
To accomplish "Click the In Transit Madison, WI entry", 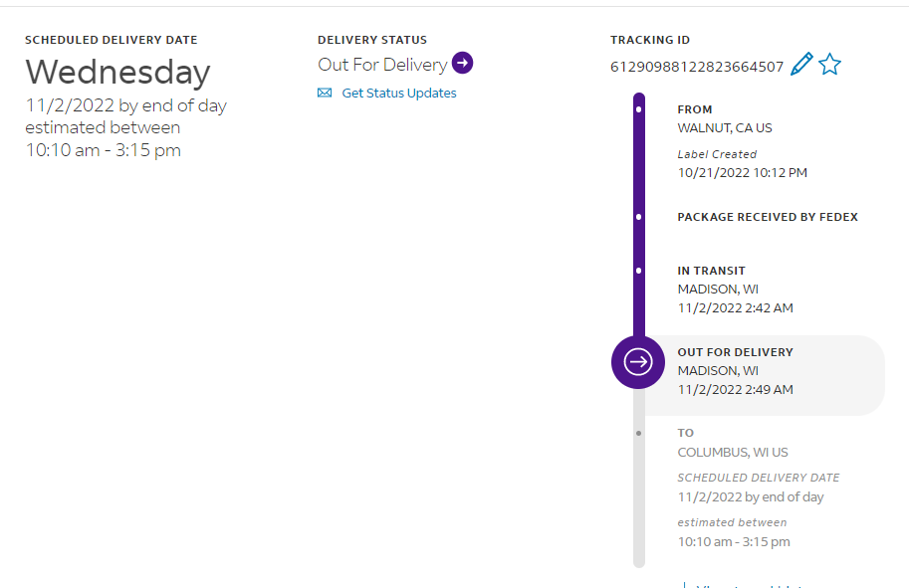I will point(717,290).
